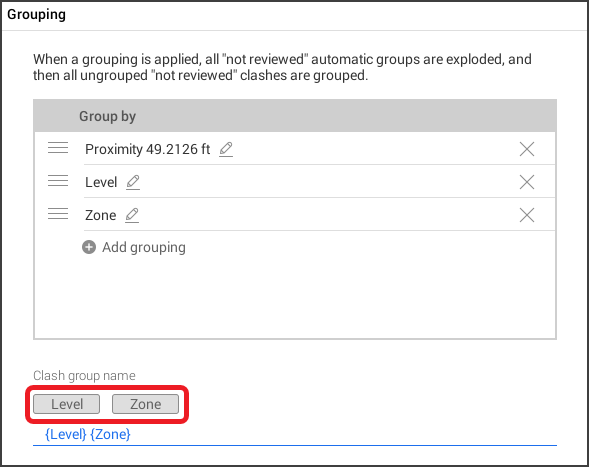Image resolution: width=589 pixels, height=467 pixels.
Task: Edit the Level grouping via its pencil icon
Action: tap(133, 183)
